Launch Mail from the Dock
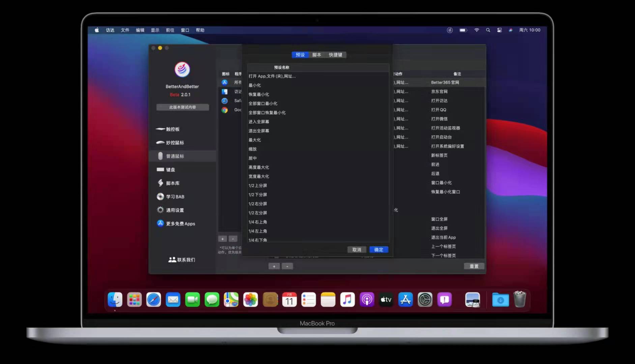The image size is (635, 364). coord(173,299)
